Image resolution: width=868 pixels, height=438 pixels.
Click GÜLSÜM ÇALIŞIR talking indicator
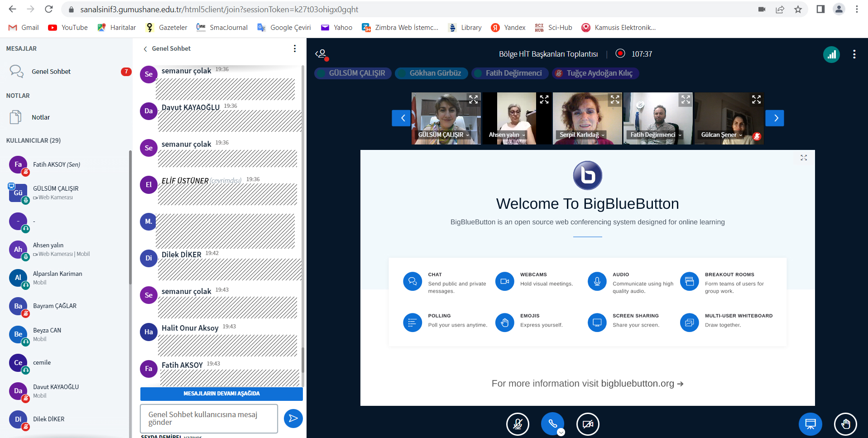pos(353,73)
